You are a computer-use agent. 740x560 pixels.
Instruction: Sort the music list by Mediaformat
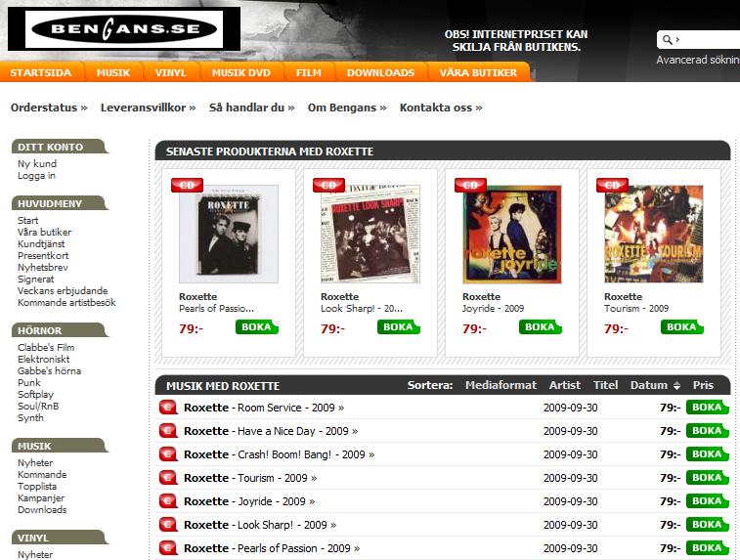click(x=502, y=385)
